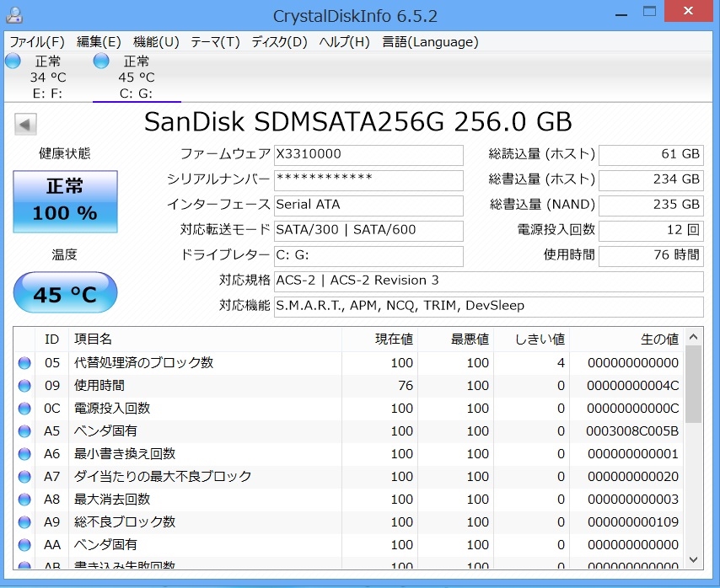Click the drive letter field C: G:
The width and height of the screenshot is (720, 588).
368,256
